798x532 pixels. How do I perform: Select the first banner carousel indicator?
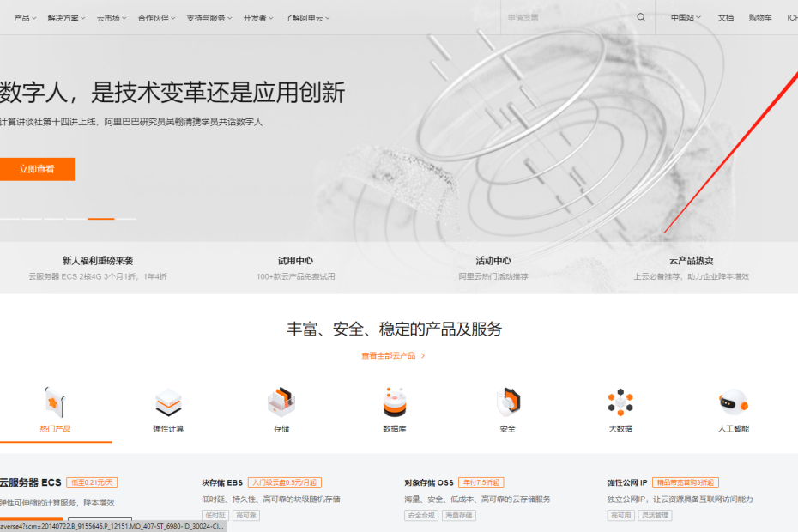coord(9,219)
